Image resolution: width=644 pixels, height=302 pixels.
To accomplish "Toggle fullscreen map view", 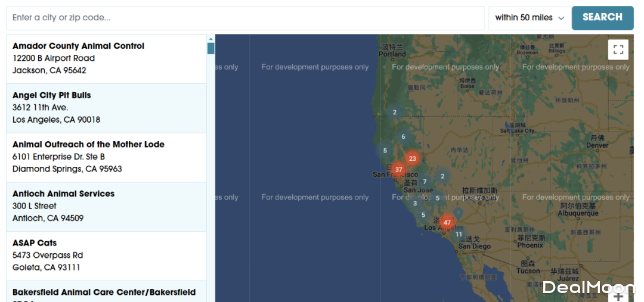I will [x=618, y=49].
